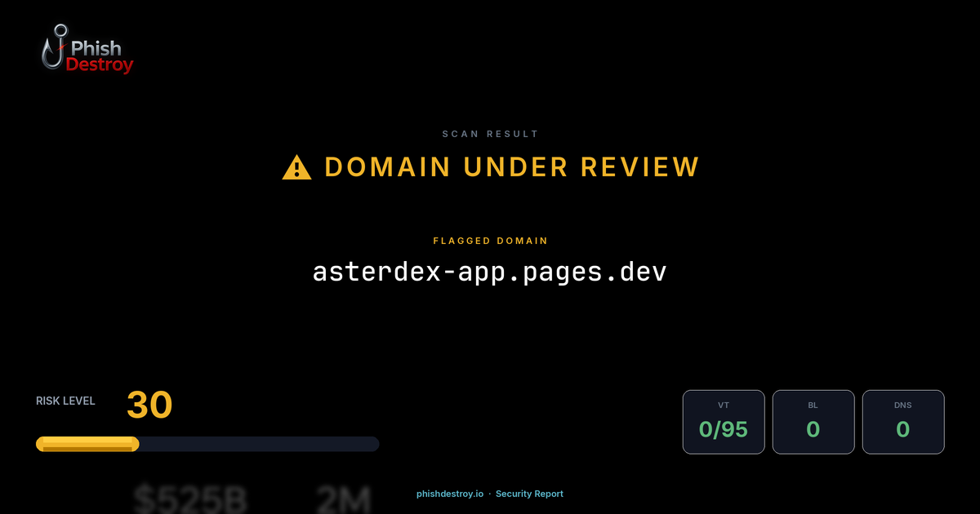
Task: Click the RISK LEVEL label
Action: click(65, 401)
